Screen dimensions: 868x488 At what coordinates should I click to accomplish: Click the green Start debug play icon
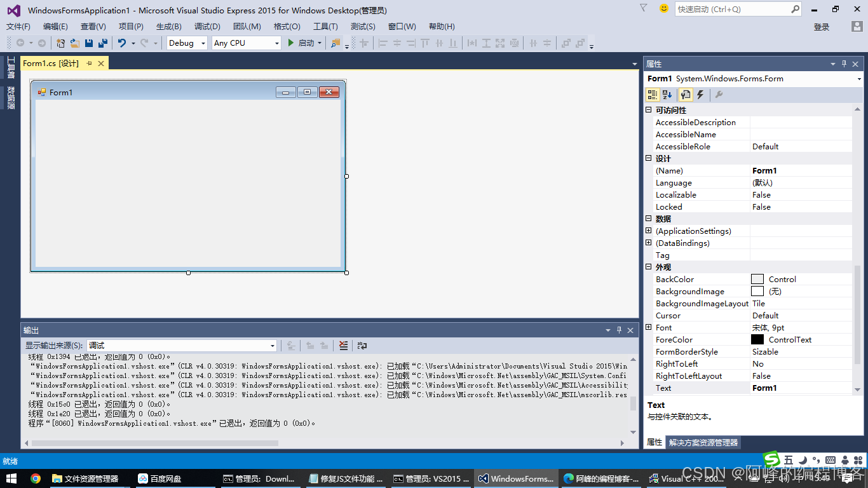click(290, 43)
